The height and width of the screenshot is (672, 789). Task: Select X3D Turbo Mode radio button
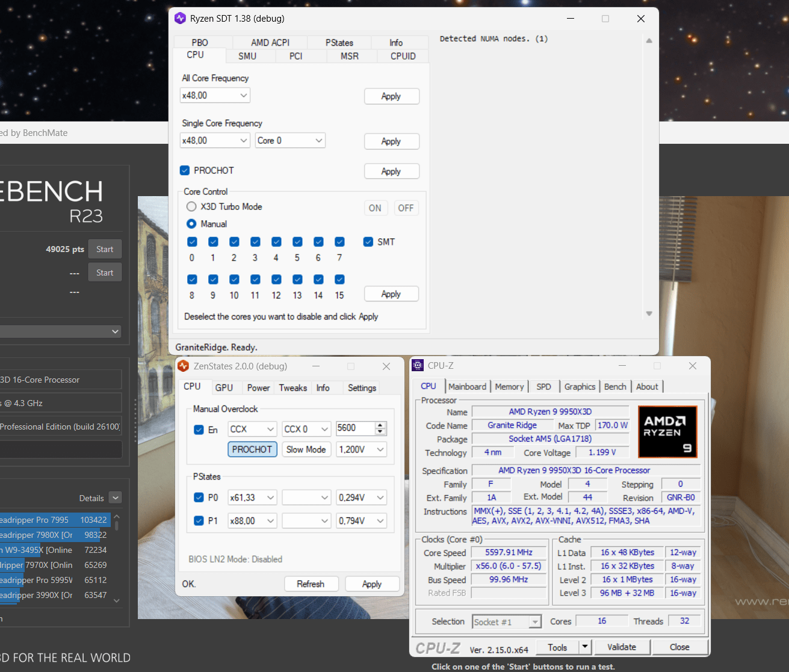191,206
